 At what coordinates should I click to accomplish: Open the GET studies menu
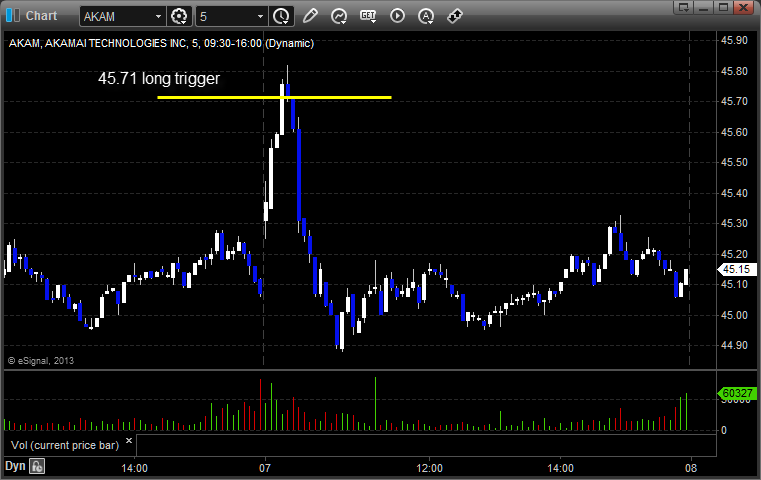(x=368, y=16)
